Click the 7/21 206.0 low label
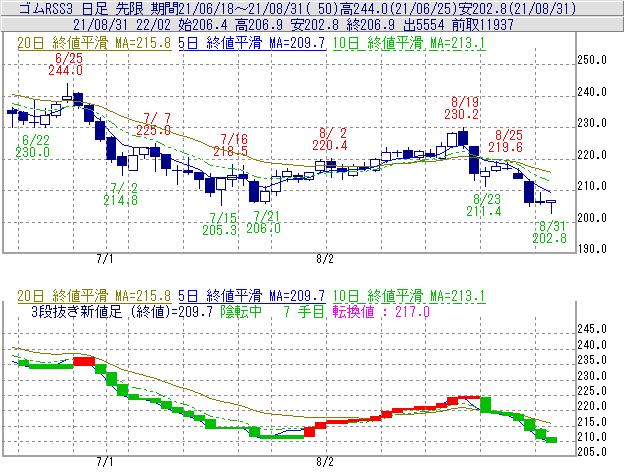624x475 pixels. (263, 222)
